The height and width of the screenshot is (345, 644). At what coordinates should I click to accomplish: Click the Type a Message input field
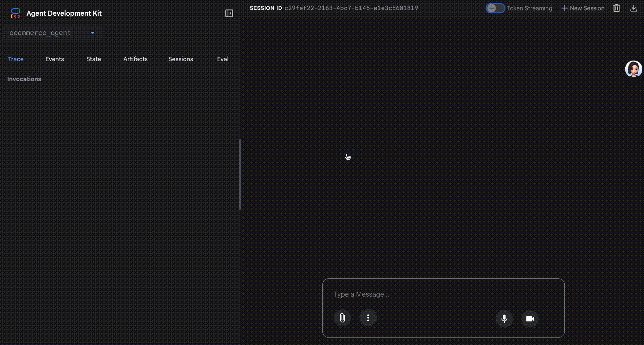coord(442,294)
